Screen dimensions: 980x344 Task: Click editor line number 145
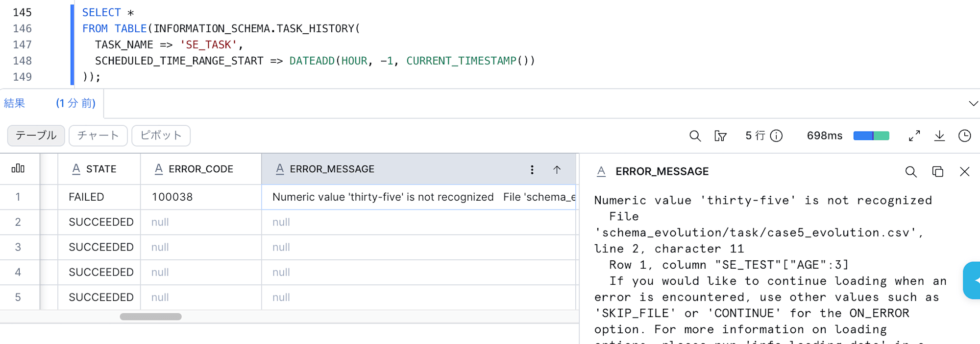22,12
